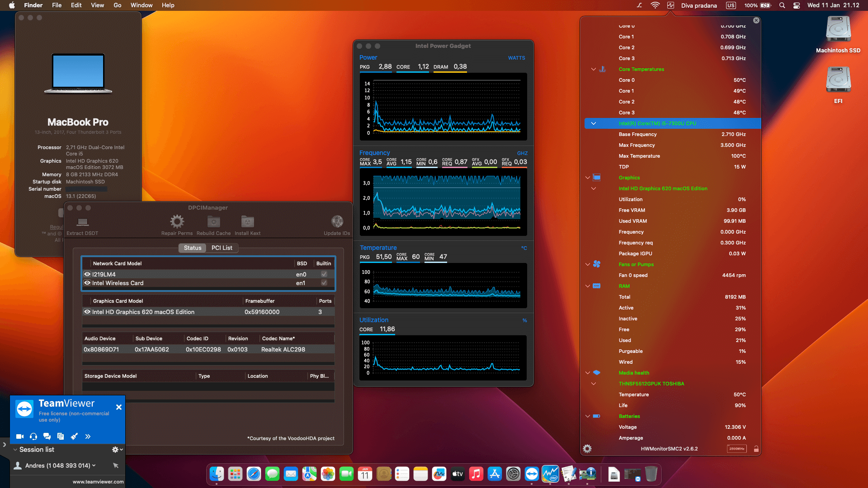868x488 pixels.
Task: Open the Window menu
Action: (142, 5)
